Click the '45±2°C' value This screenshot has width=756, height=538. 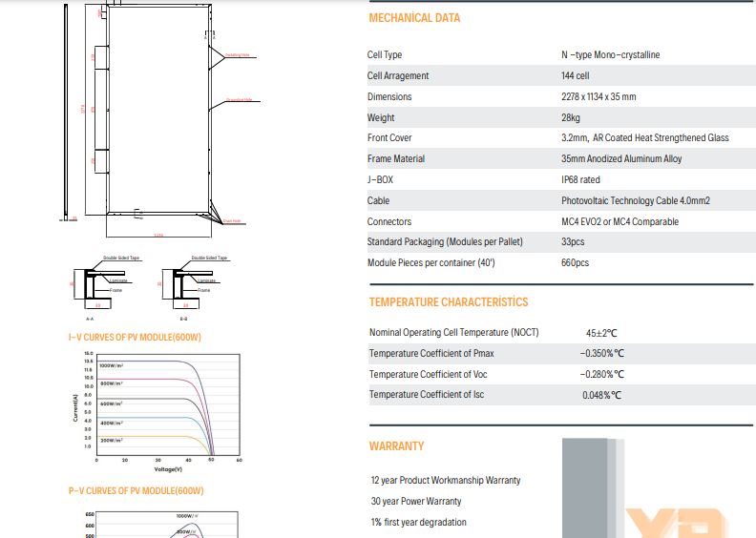(601, 333)
